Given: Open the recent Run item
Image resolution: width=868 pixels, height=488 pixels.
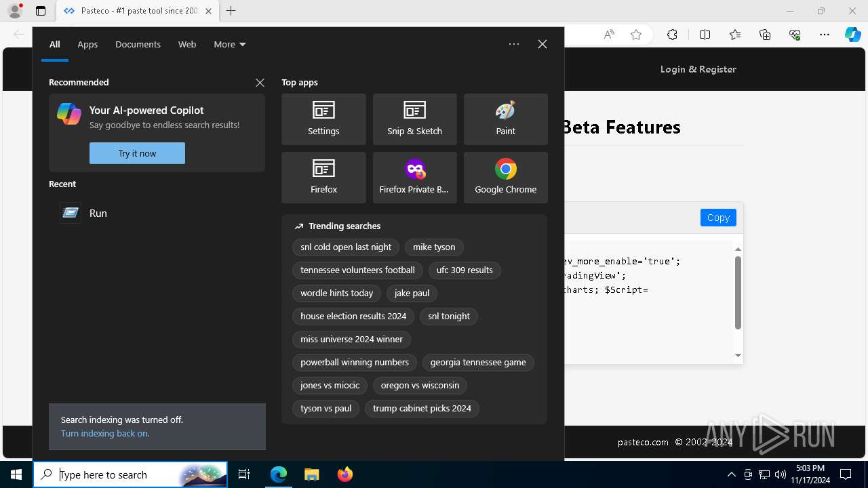Looking at the screenshot, I should tap(157, 213).
